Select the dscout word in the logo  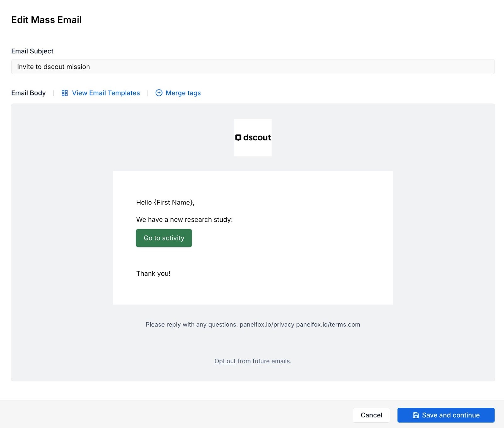pos(257,137)
